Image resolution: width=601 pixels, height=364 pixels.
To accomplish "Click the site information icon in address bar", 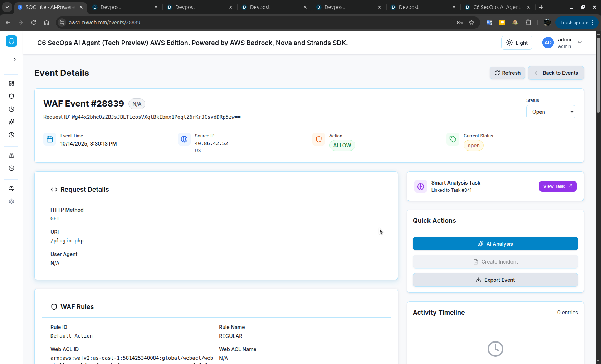I will [x=62, y=23].
